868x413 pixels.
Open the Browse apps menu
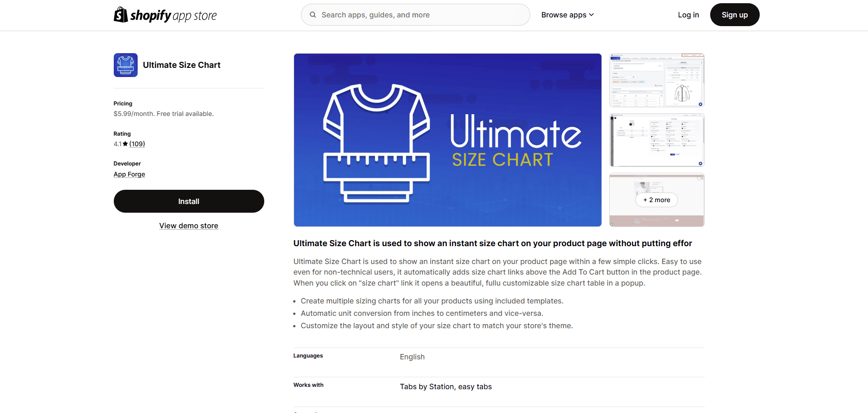click(x=568, y=15)
